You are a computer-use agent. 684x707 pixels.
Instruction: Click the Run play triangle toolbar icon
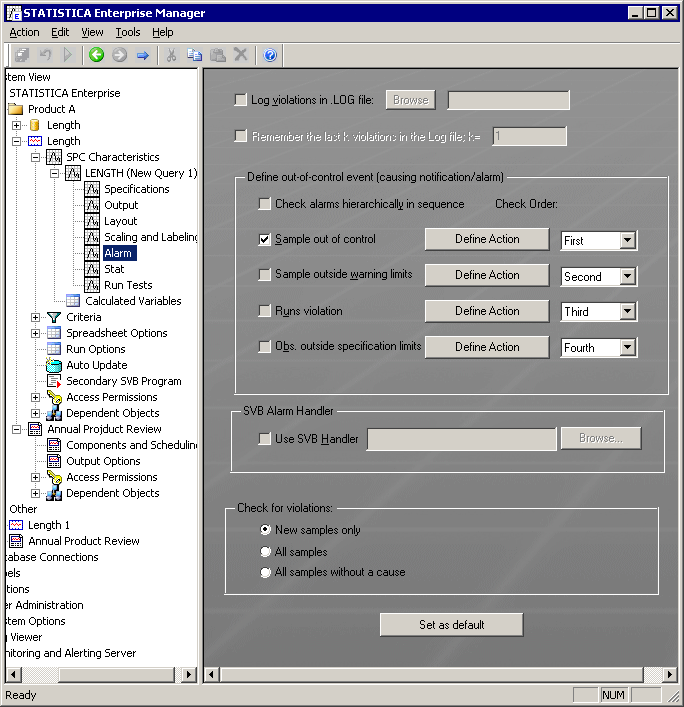pos(68,55)
